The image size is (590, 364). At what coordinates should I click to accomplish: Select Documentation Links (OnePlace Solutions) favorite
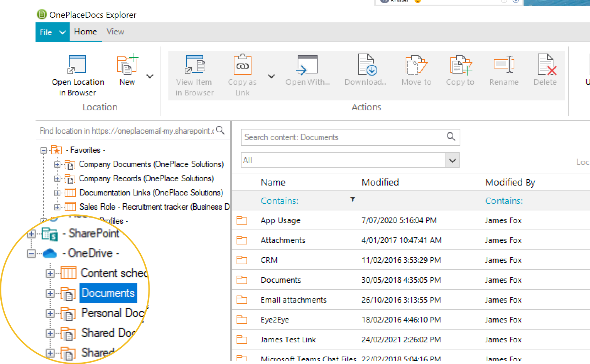coord(151,193)
